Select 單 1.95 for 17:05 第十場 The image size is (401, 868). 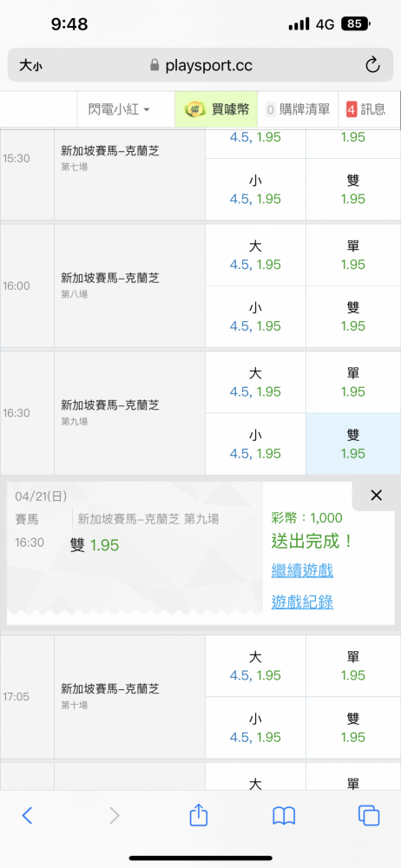(353, 666)
